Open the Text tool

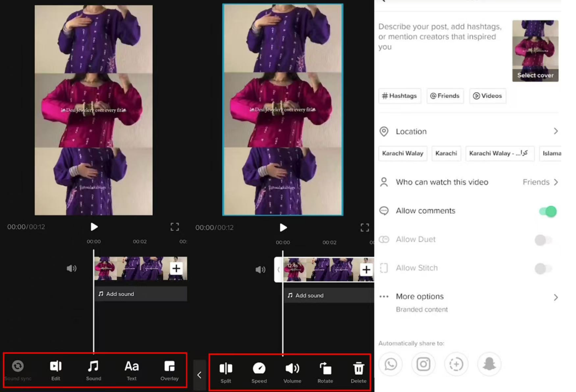(x=131, y=369)
